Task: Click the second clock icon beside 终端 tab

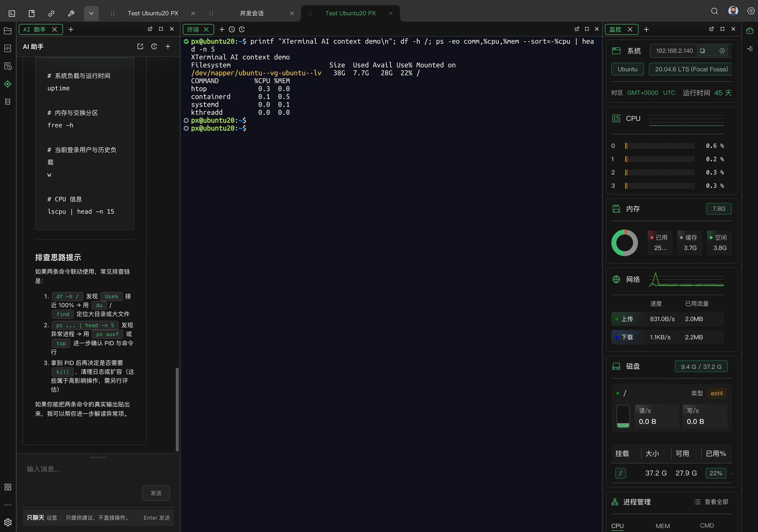Action: 242,29
